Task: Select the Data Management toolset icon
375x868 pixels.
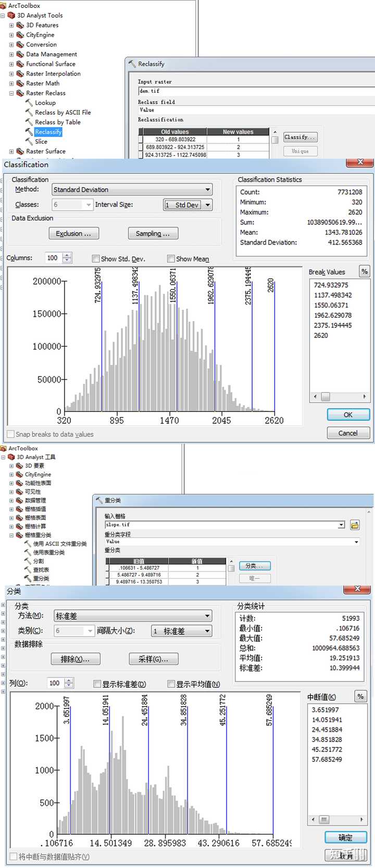Action: pos(20,54)
